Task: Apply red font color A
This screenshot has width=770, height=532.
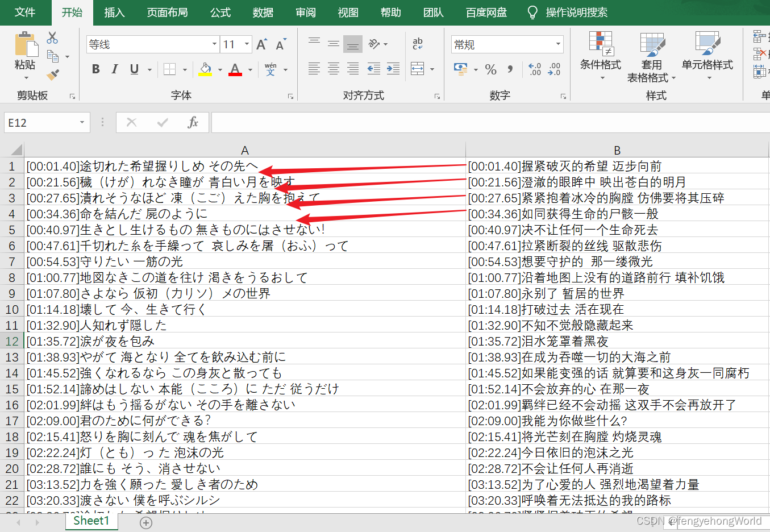Action: (x=235, y=69)
